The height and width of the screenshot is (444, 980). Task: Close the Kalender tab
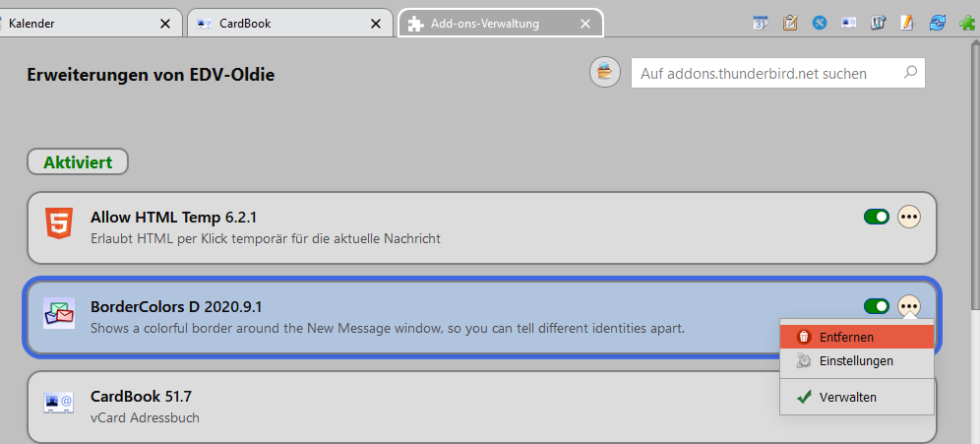(165, 24)
